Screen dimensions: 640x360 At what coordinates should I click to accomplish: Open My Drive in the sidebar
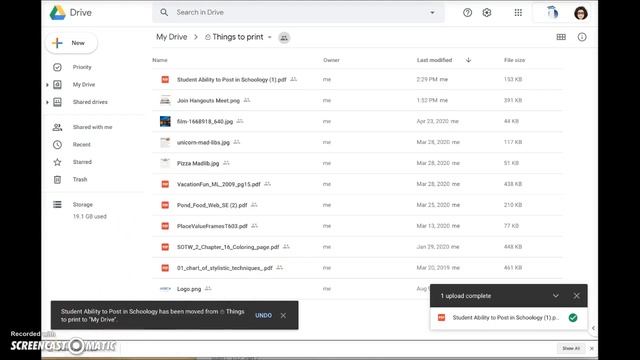[x=84, y=84]
